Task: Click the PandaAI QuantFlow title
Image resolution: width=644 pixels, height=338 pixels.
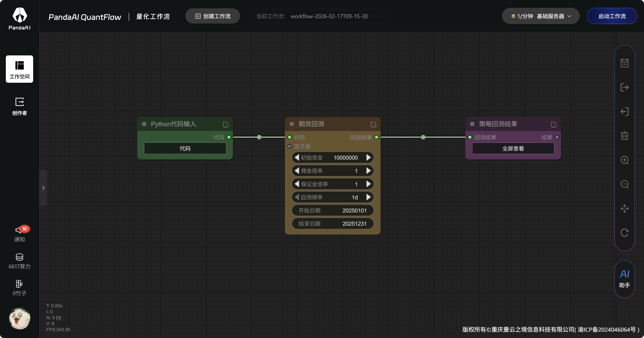Action: click(85, 17)
